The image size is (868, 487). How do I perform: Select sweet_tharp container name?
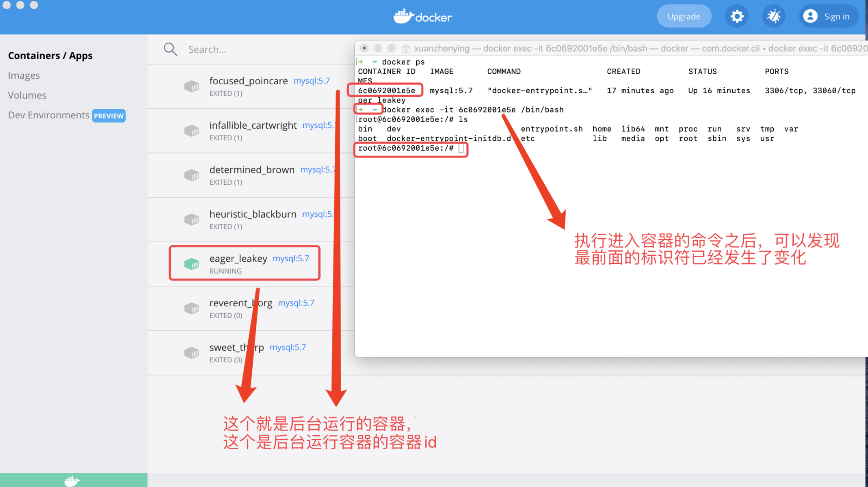(237, 347)
